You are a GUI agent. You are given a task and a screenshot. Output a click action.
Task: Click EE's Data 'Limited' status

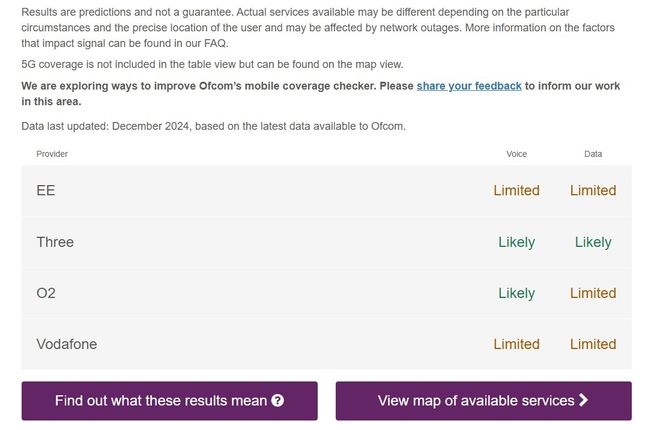(593, 190)
